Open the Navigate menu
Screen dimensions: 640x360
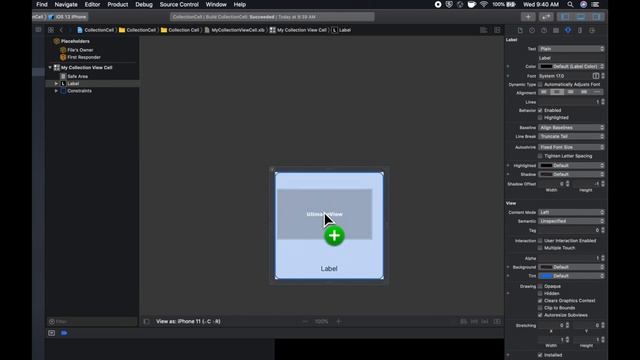tap(66, 4)
